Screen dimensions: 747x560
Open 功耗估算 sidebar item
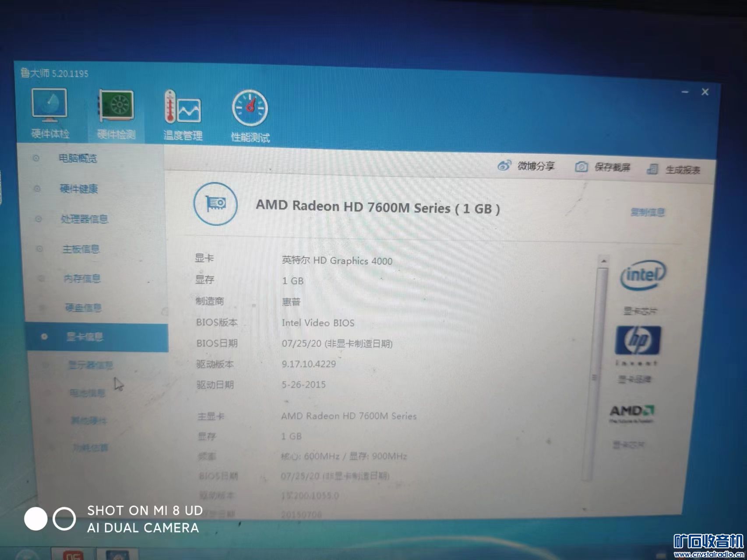click(x=90, y=447)
